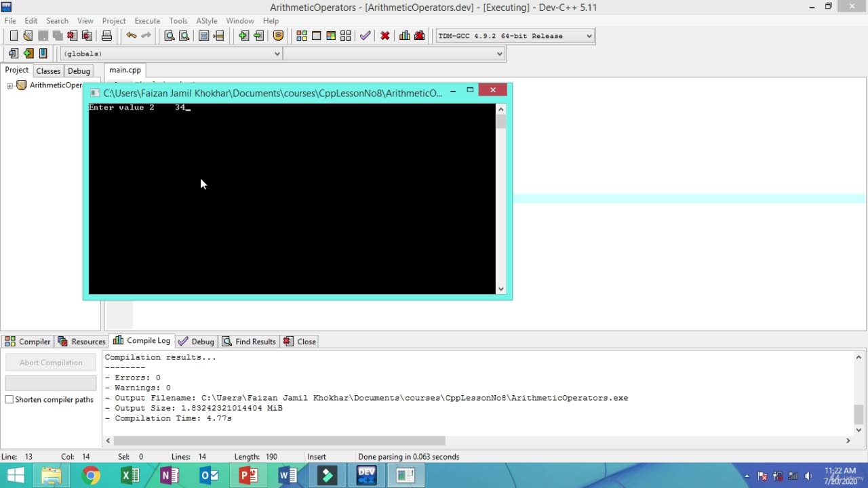The width and height of the screenshot is (868, 488).
Task: Click the Compile and Run icon
Action: [x=331, y=36]
